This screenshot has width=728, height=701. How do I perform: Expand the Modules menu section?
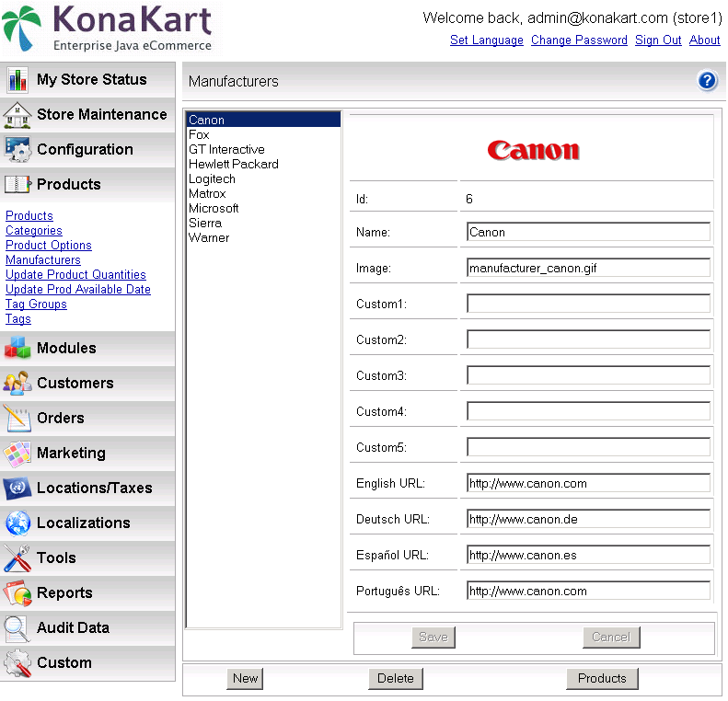coord(87,348)
